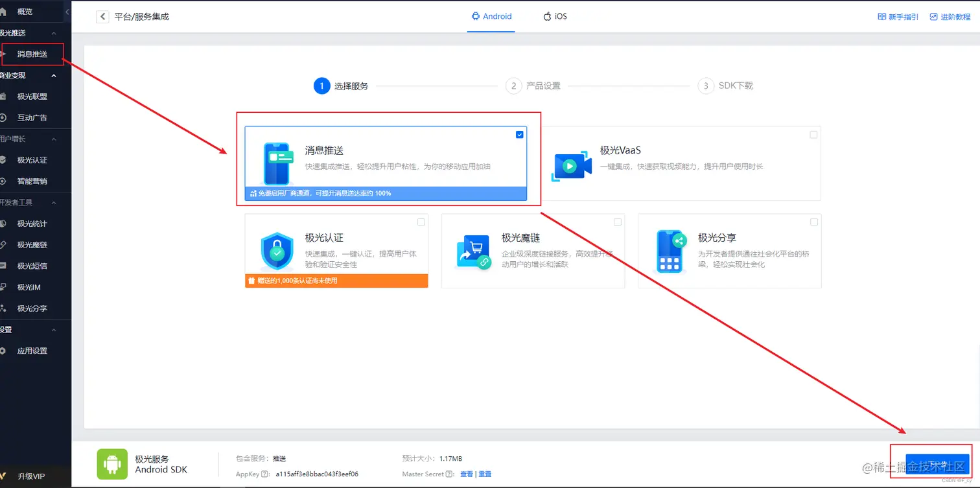The width and height of the screenshot is (980, 488).
Task: Click the Master Secret help question mark
Action: click(450, 474)
